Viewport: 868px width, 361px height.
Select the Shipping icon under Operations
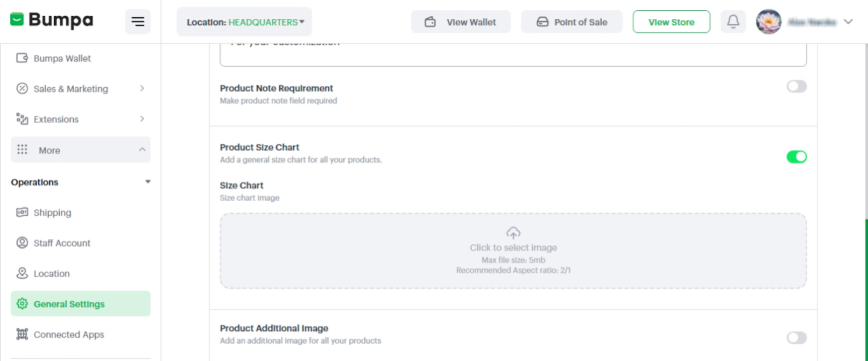click(x=22, y=213)
